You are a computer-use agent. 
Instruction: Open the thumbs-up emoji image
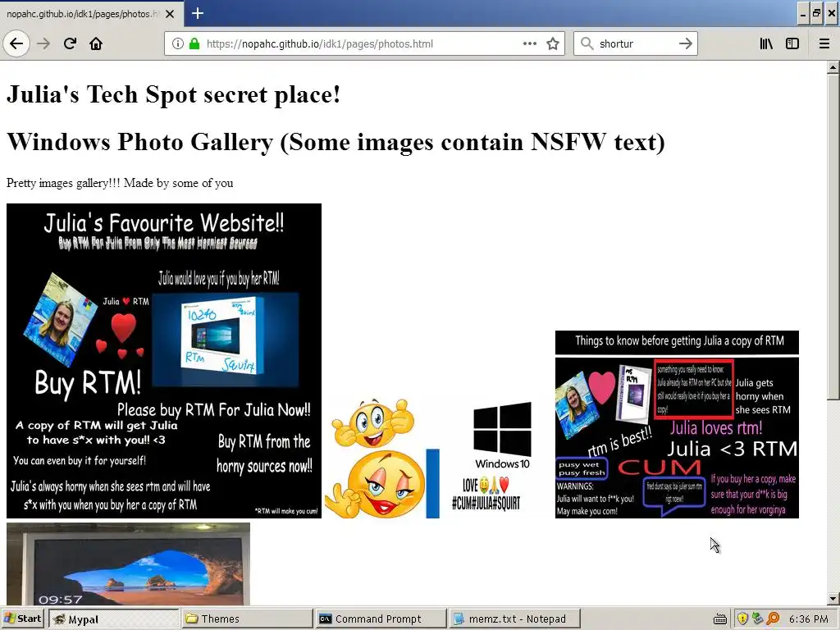tap(382, 458)
